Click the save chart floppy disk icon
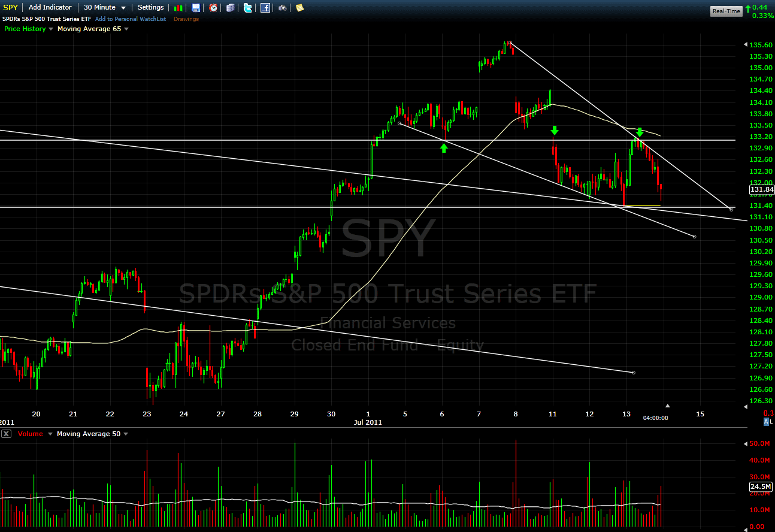Image resolution: width=775 pixels, height=532 pixels. coord(196,8)
